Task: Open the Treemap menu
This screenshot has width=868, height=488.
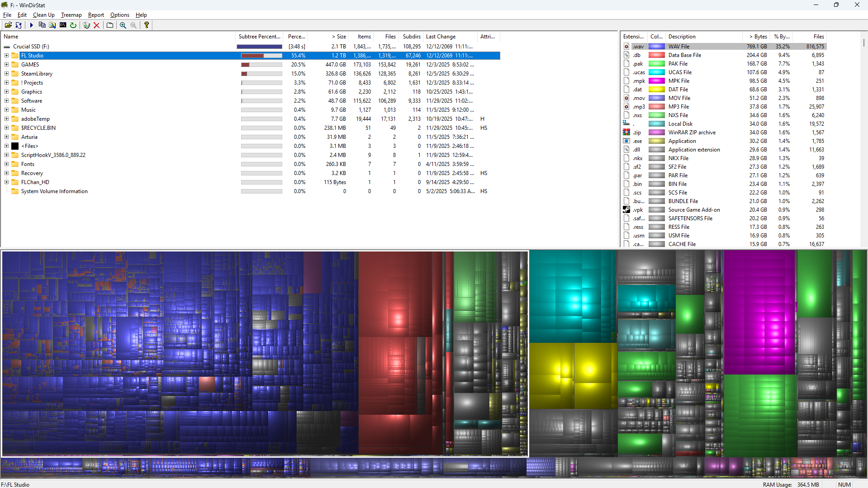Action: coord(71,15)
